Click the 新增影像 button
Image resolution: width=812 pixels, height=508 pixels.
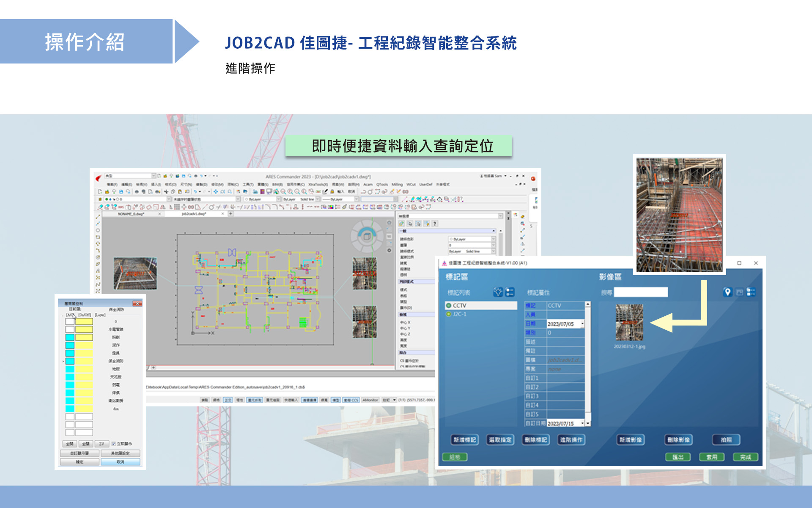click(x=631, y=440)
